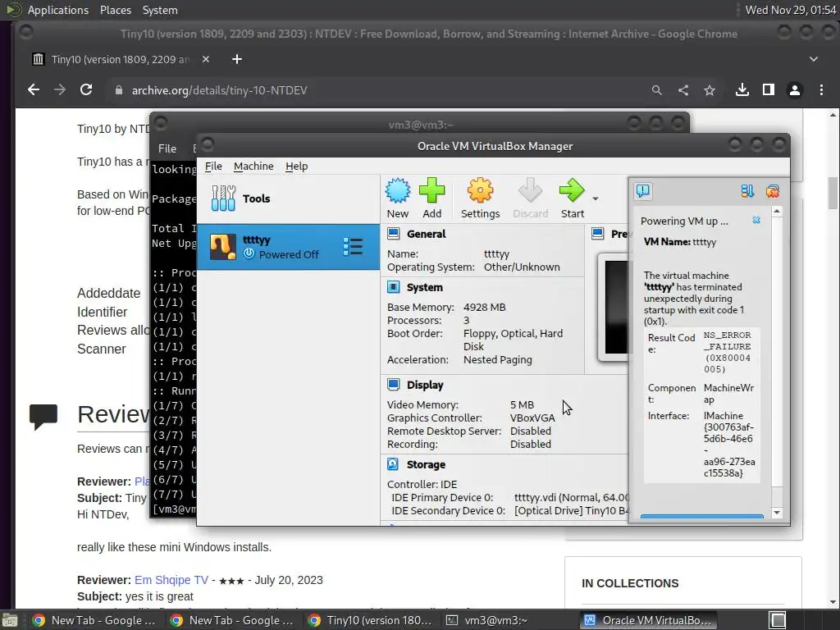This screenshot has height=630, width=840.
Task: Toggle Chrome side panel icon
Action: [768, 90]
